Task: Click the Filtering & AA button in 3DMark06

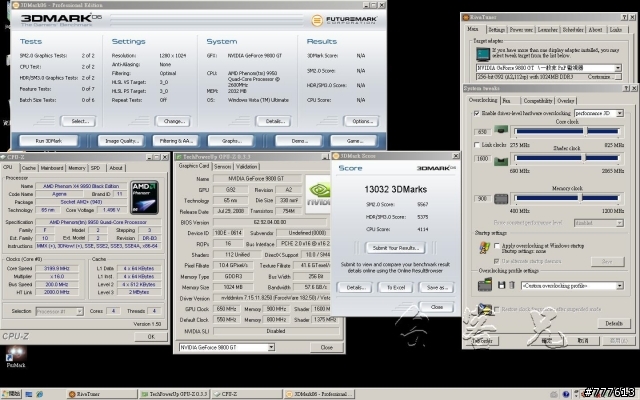Action: (176, 141)
